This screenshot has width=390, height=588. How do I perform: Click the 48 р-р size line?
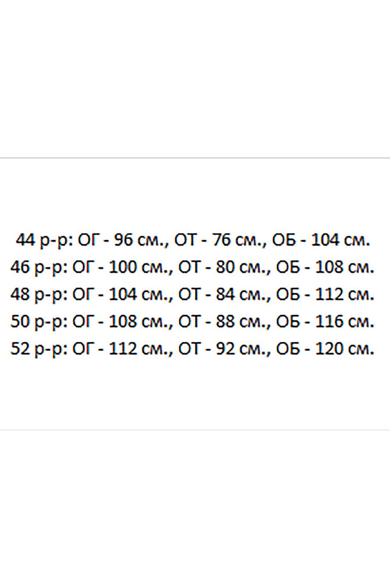pyautogui.click(x=192, y=295)
